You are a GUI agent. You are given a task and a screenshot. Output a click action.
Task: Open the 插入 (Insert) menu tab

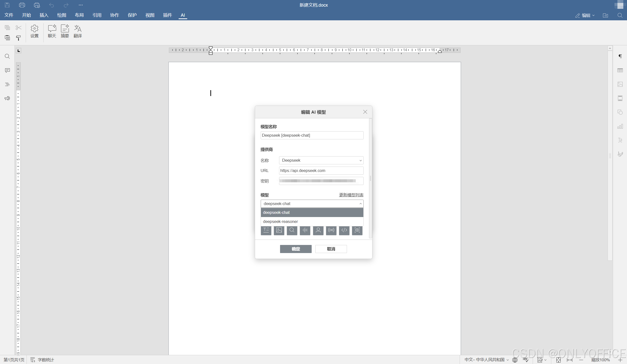[44, 15]
